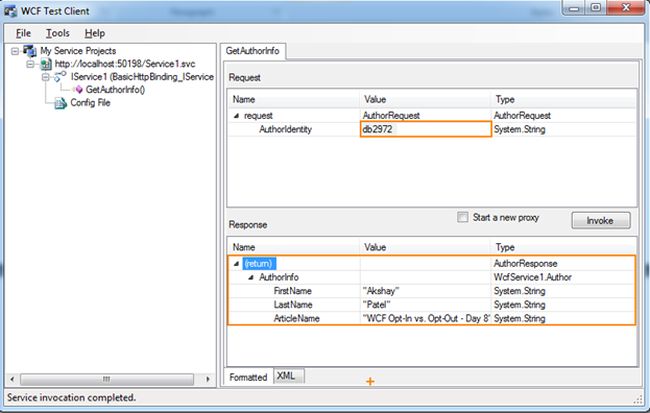Click the tree panel scroll left arrow
The height and width of the screenshot is (413, 650).
[12, 379]
